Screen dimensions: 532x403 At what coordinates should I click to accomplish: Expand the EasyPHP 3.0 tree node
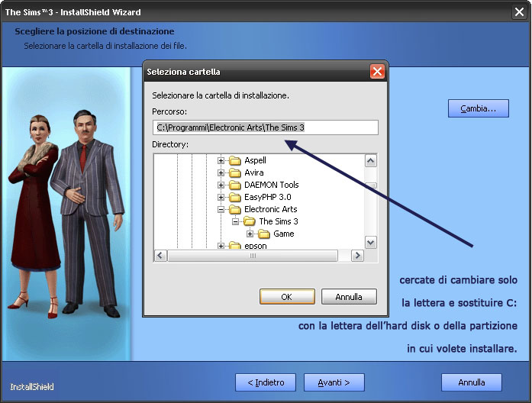[221, 197]
